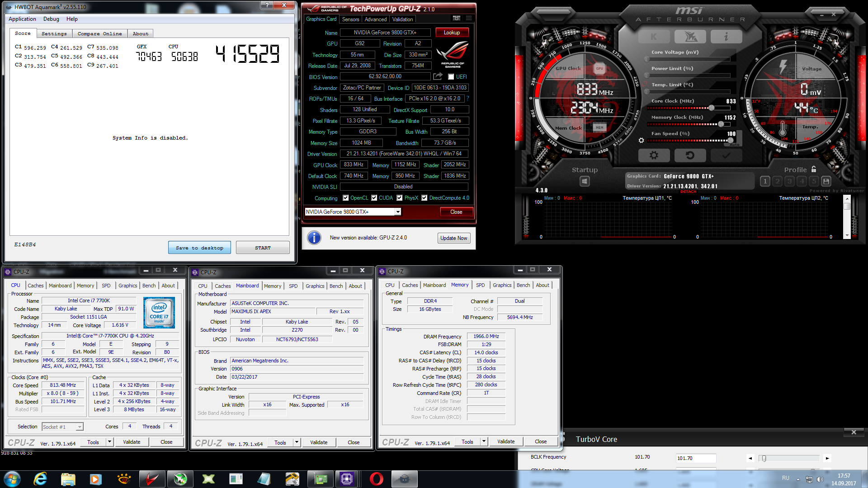Image resolution: width=868 pixels, height=488 pixels.
Task: Click the Afterburner OC scanner jet icon
Action: (x=690, y=37)
